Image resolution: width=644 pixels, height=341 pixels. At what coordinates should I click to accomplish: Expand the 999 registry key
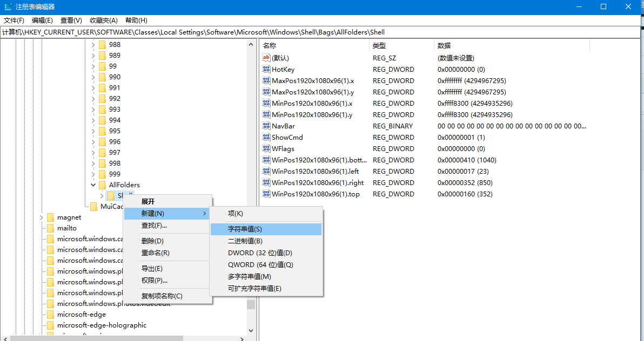click(x=92, y=174)
